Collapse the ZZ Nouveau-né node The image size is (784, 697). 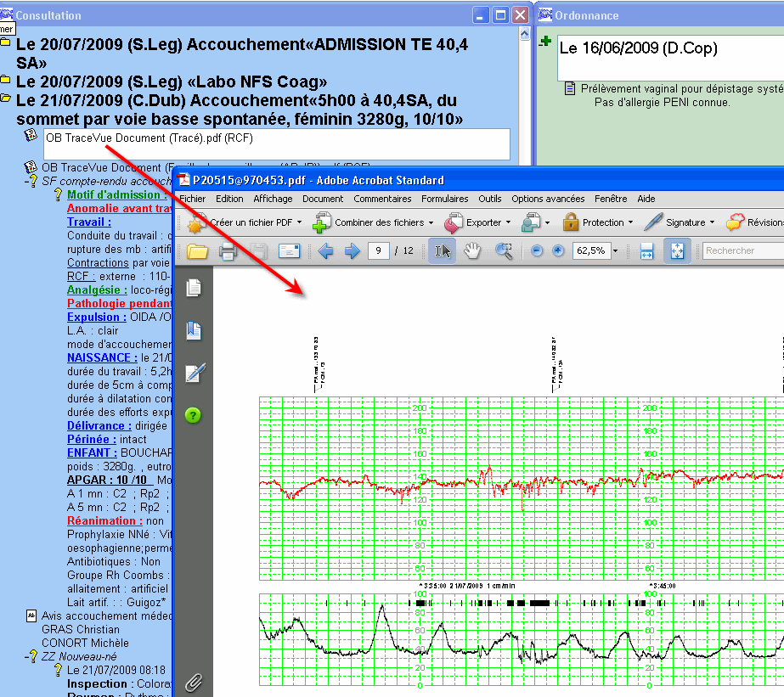pos(27,656)
